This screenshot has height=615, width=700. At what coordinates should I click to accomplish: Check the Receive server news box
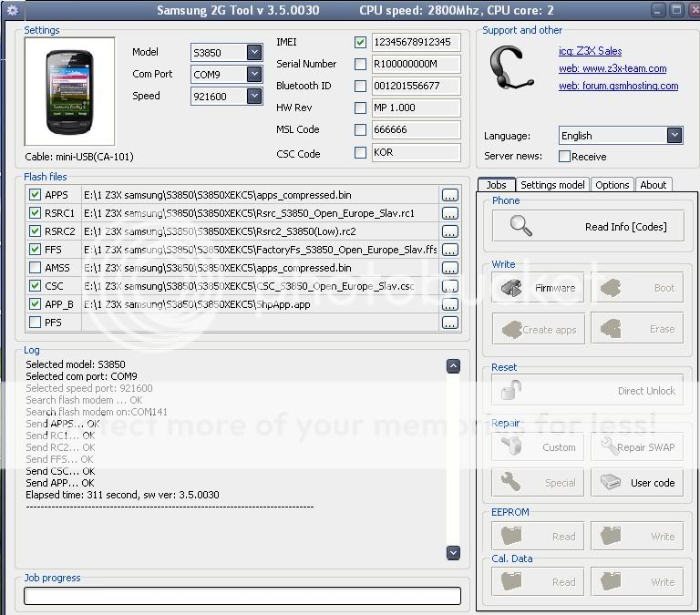click(564, 156)
